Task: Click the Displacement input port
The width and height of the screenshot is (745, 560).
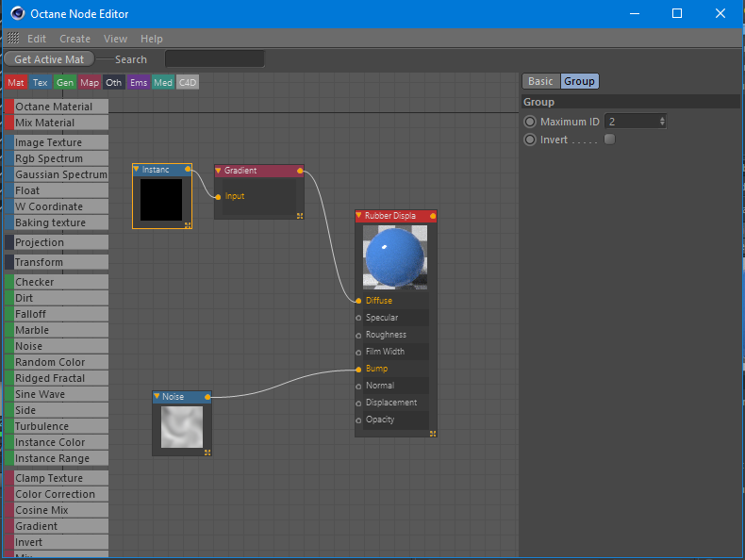Action: [x=358, y=404]
